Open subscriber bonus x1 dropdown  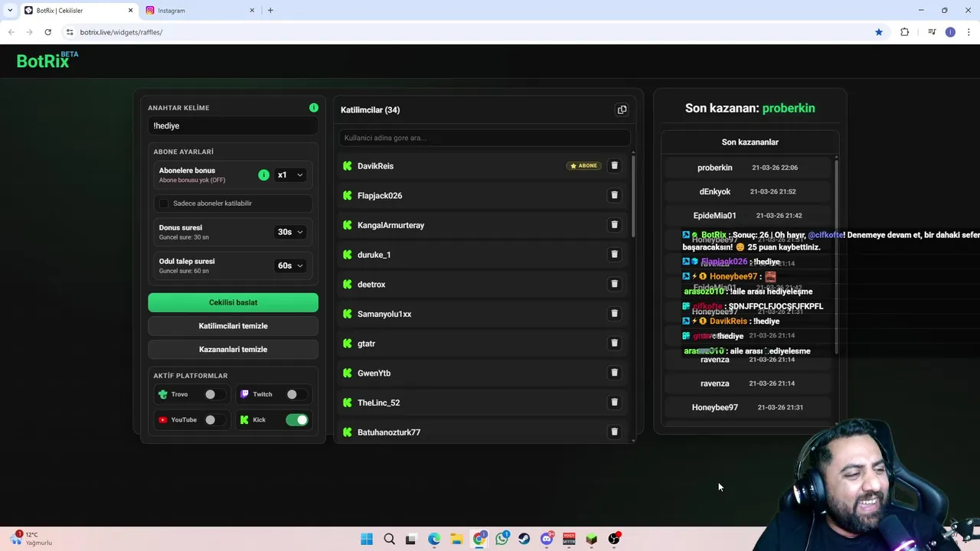pos(290,175)
